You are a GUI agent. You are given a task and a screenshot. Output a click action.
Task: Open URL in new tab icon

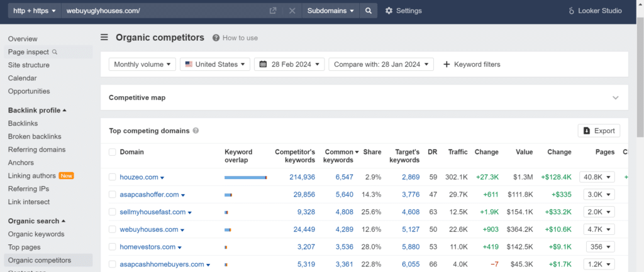point(273,11)
